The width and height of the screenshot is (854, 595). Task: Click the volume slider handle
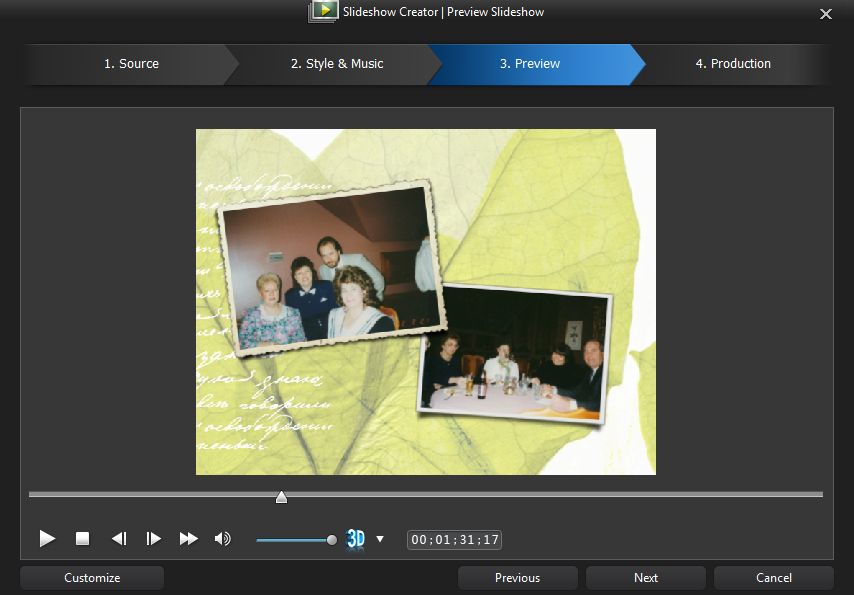(x=332, y=540)
